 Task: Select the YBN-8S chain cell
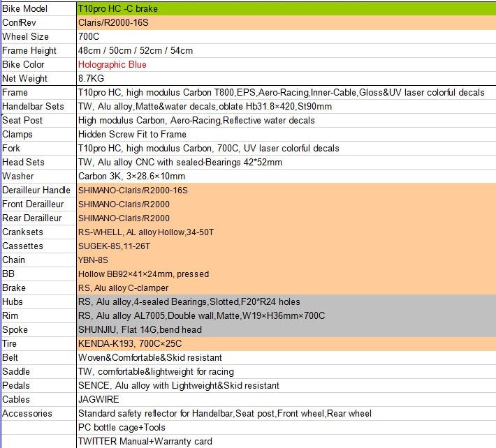point(286,260)
